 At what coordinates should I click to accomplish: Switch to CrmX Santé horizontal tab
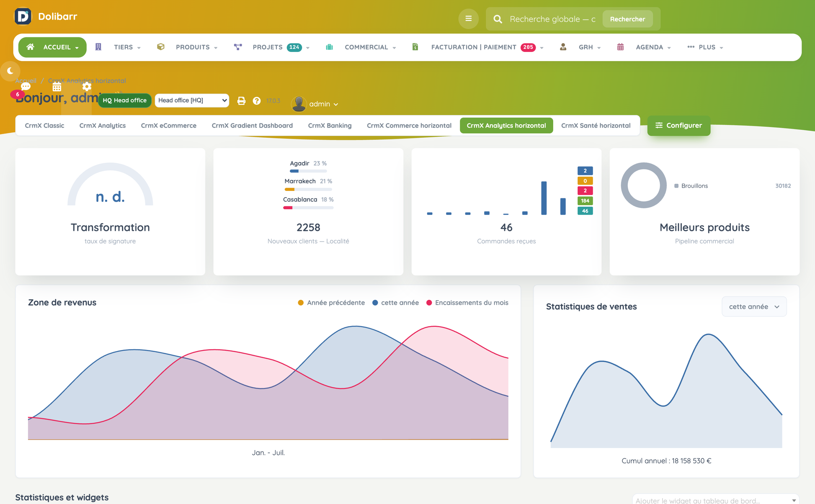596,126
